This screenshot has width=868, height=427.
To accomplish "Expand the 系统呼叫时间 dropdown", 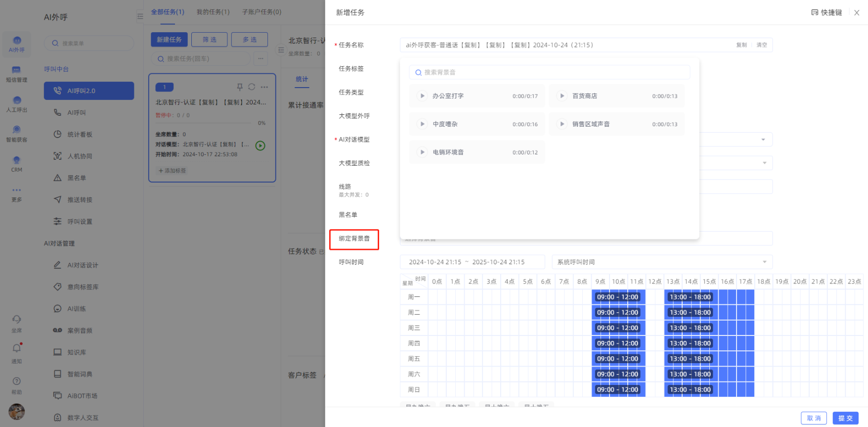I will pos(764,262).
